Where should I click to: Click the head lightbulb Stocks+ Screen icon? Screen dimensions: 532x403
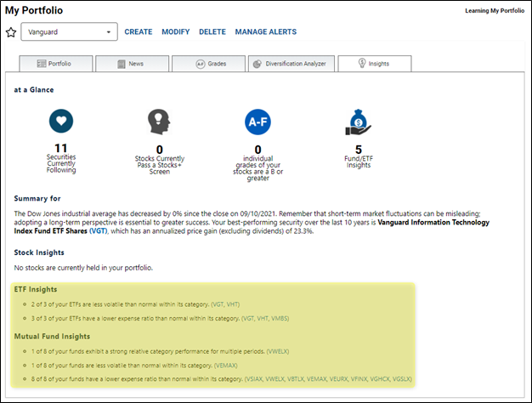(x=159, y=122)
